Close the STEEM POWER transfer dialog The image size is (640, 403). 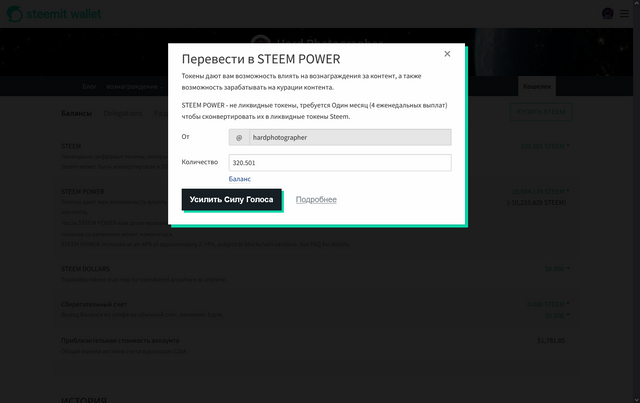point(447,54)
